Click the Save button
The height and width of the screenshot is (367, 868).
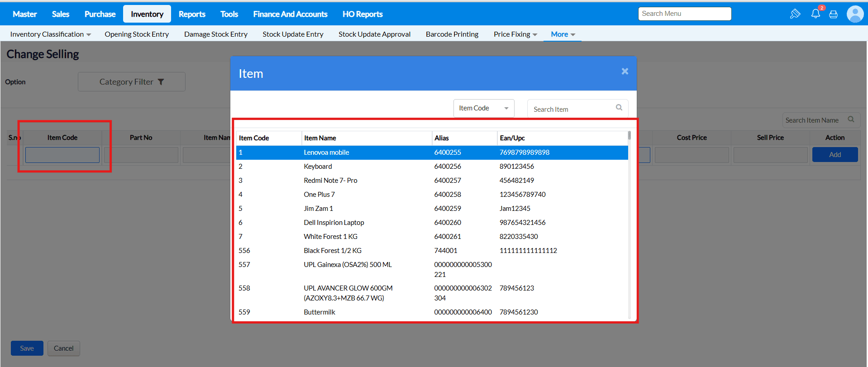(x=27, y=348)
